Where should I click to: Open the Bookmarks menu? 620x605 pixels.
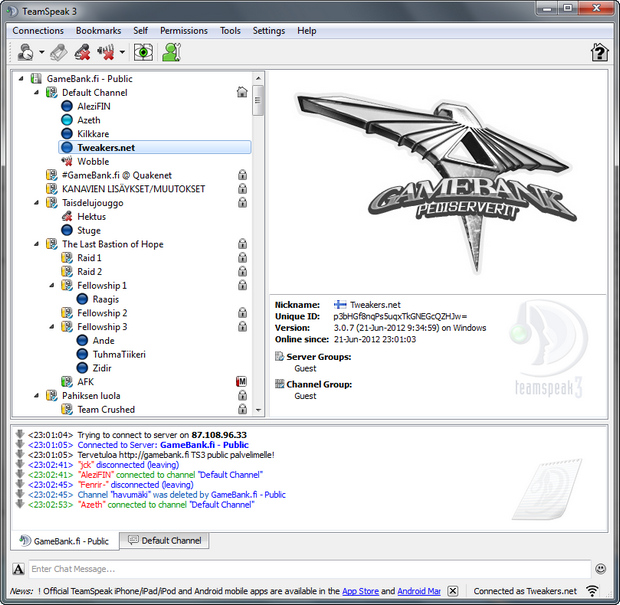(x=98, y=30)
